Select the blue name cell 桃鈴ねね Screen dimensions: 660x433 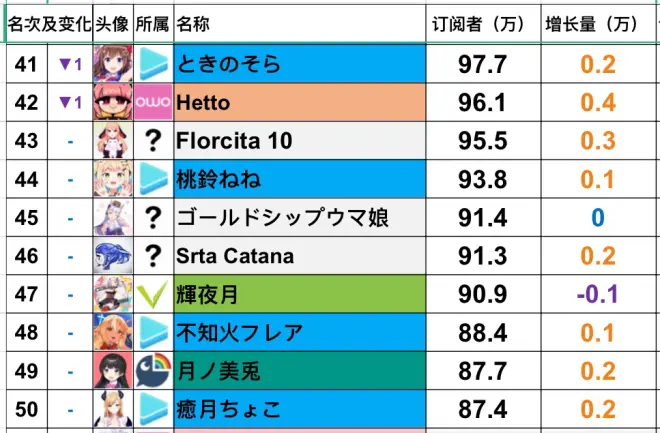pyautogui.click(x=300, y=180)
